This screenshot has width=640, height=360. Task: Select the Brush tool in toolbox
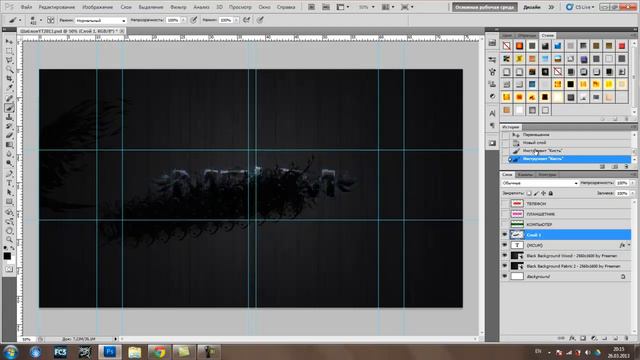[x=9, y=108]
